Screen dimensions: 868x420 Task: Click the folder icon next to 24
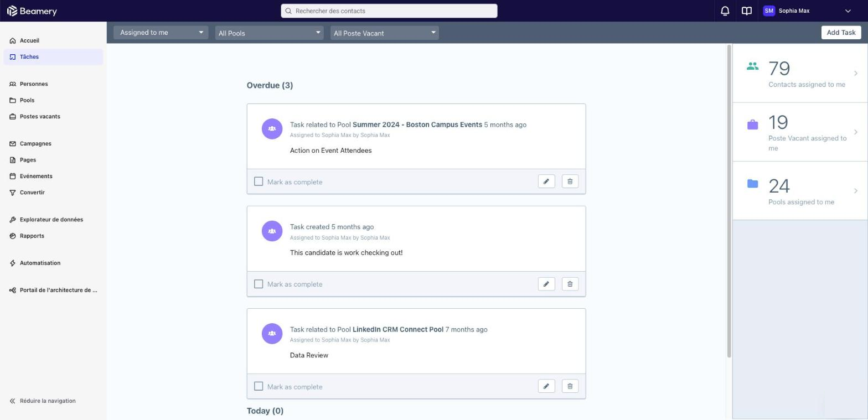752,184
